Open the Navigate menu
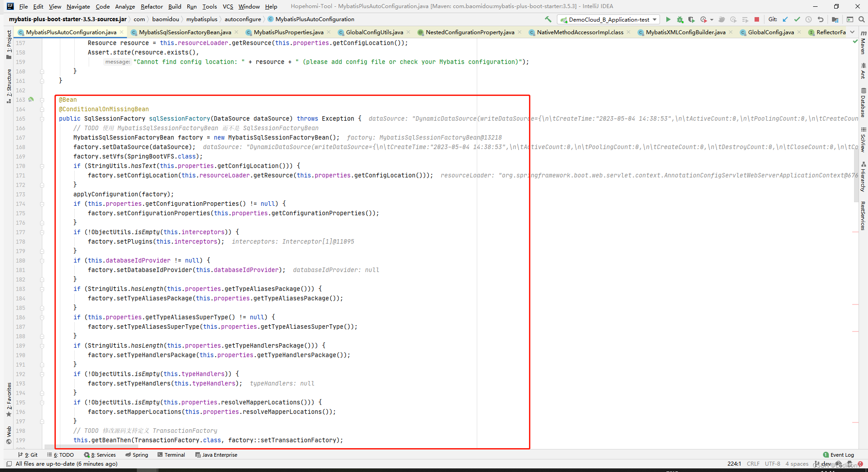 78,6
